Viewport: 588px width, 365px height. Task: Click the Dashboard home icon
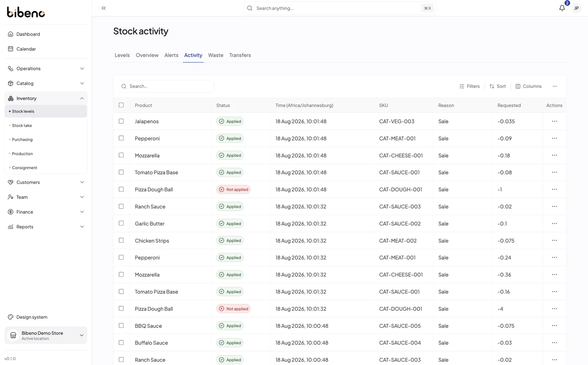click(x=11, y=34)
